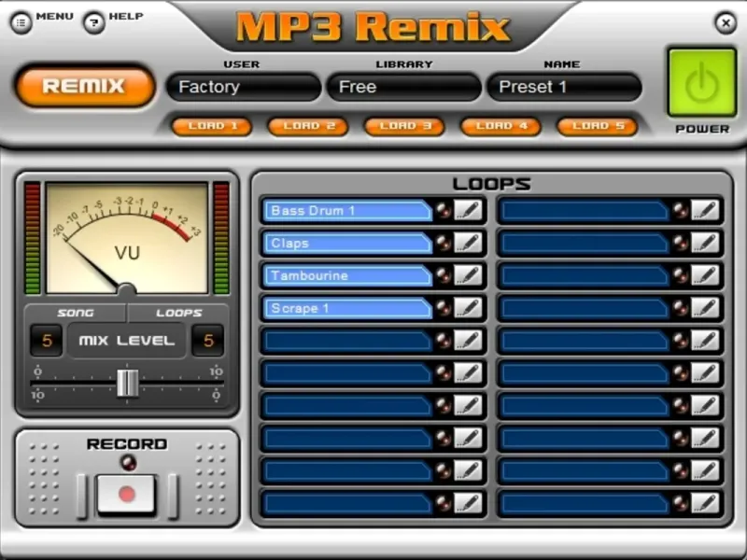This screenshot has height=560, width=747.
Task: Edit Tambourine loop with pencil icon
Action: click(x=468, y=275)
